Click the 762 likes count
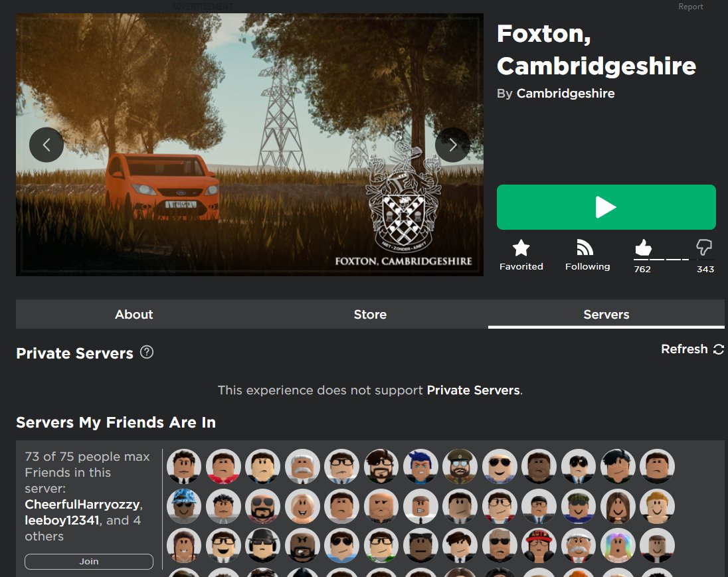Image resolution: width=728 pixels, height=577 pixels. 642,269
